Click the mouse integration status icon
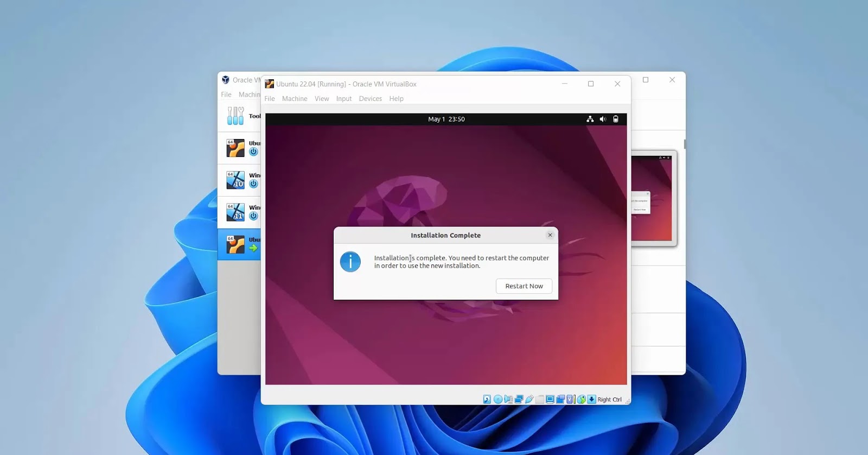Image resolution: width=868 pixels, height=455 pixels. (x=581, y=400)
